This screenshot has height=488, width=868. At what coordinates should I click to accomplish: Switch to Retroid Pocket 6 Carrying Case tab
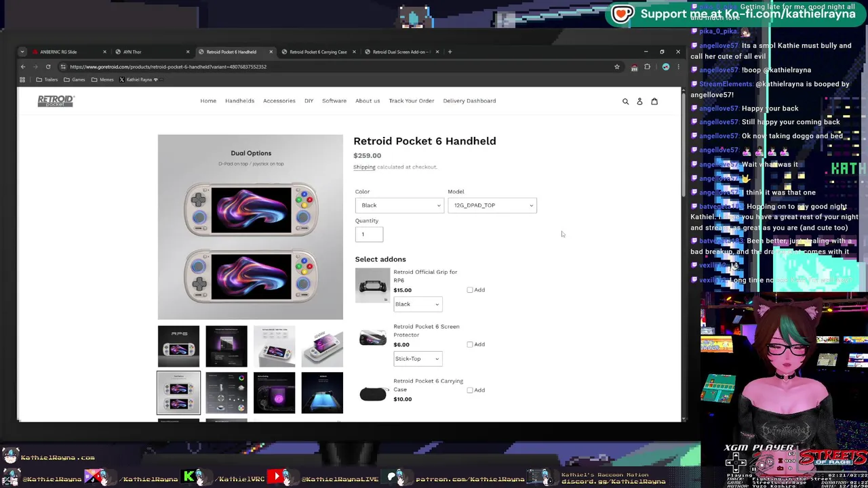click(317, 52)
